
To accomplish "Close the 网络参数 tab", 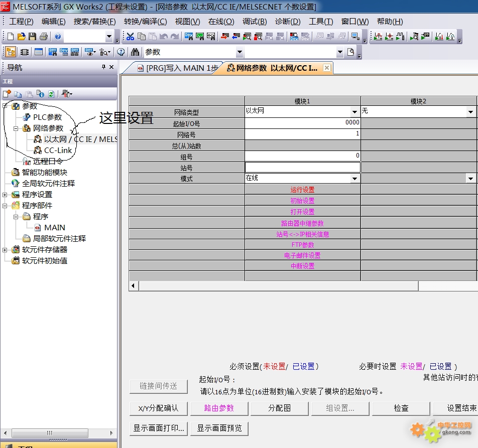I will click(326, 67).
